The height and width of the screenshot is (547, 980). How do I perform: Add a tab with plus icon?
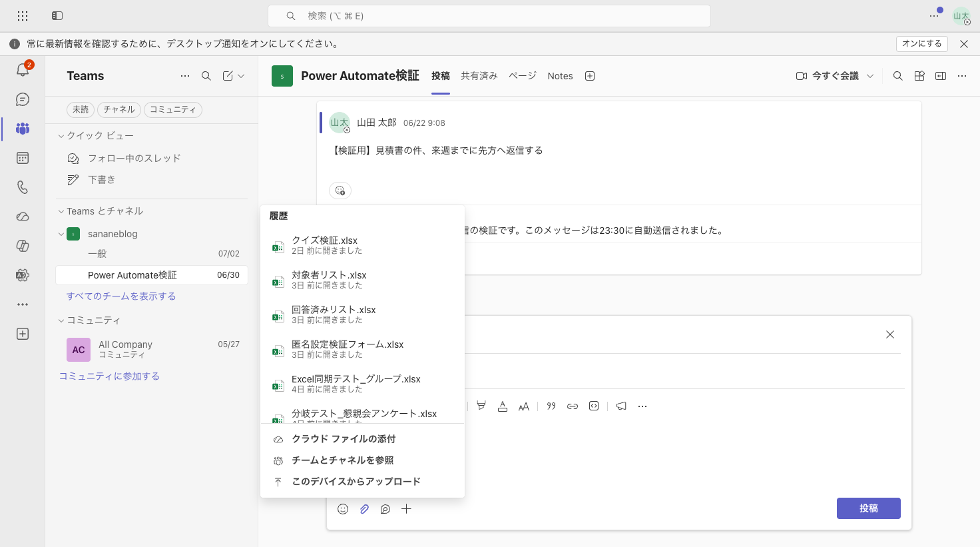[x=590, y=76]
